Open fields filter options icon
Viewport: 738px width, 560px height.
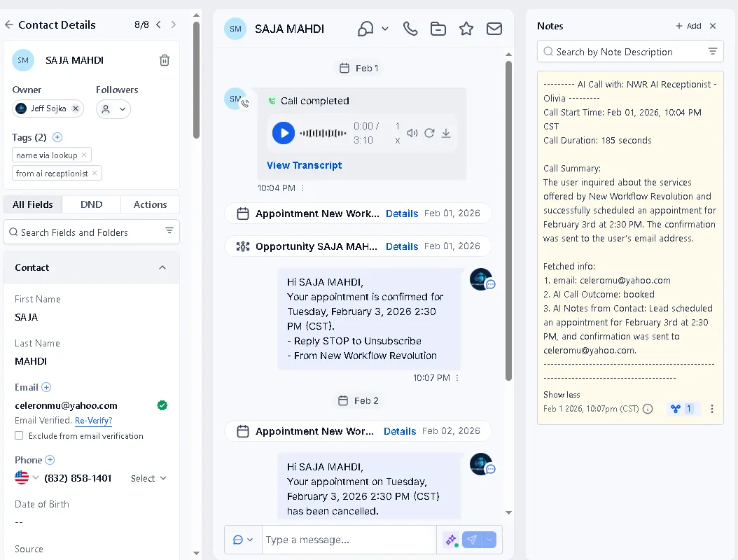169,230
